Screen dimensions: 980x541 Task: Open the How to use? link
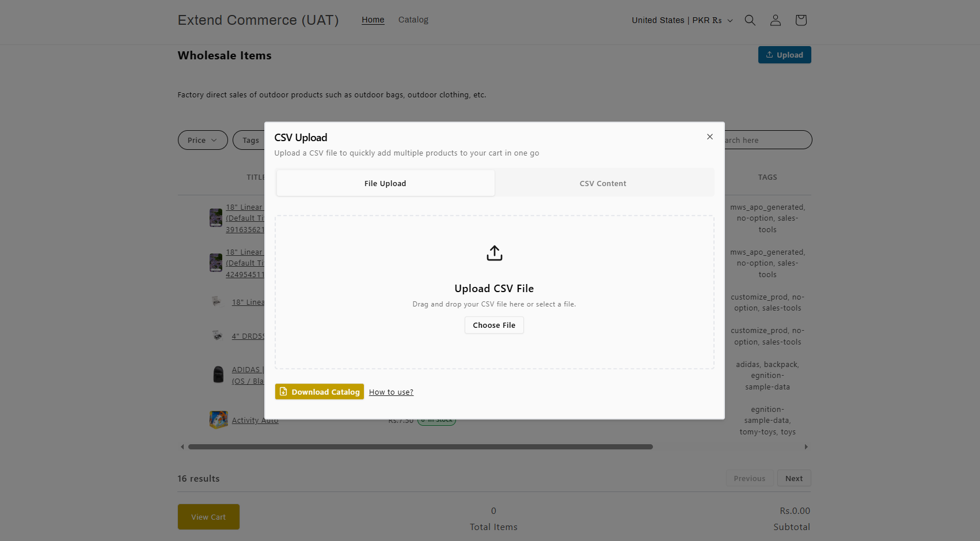[x=391, y=392]
